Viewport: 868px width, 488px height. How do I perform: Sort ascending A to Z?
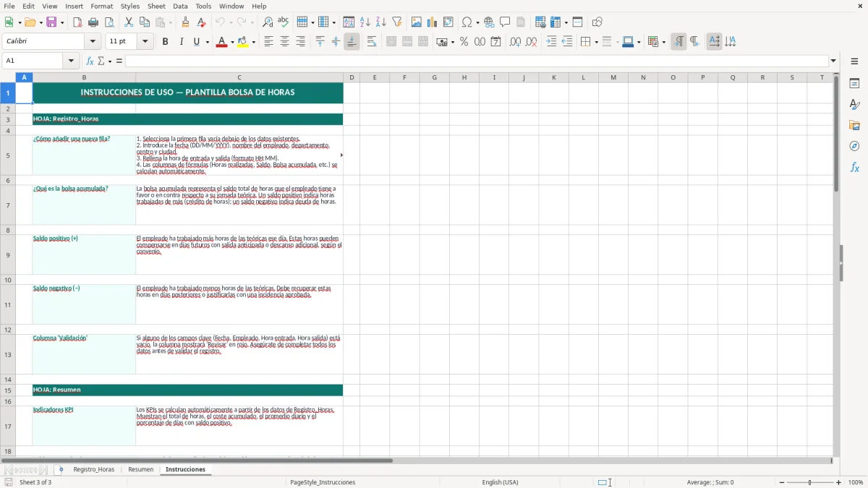click(365, 22)
